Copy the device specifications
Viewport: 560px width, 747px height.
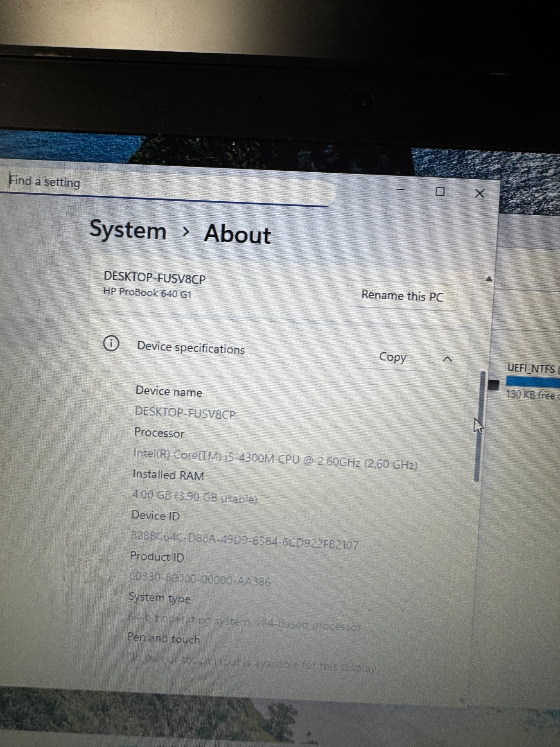tap(392, 357)
